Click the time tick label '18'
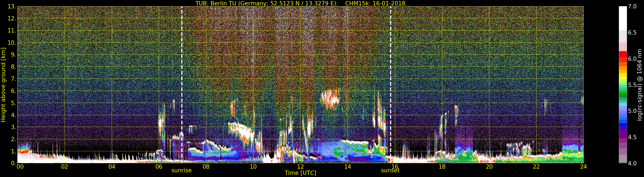This screenshot has height=177, width=644. 442,166
